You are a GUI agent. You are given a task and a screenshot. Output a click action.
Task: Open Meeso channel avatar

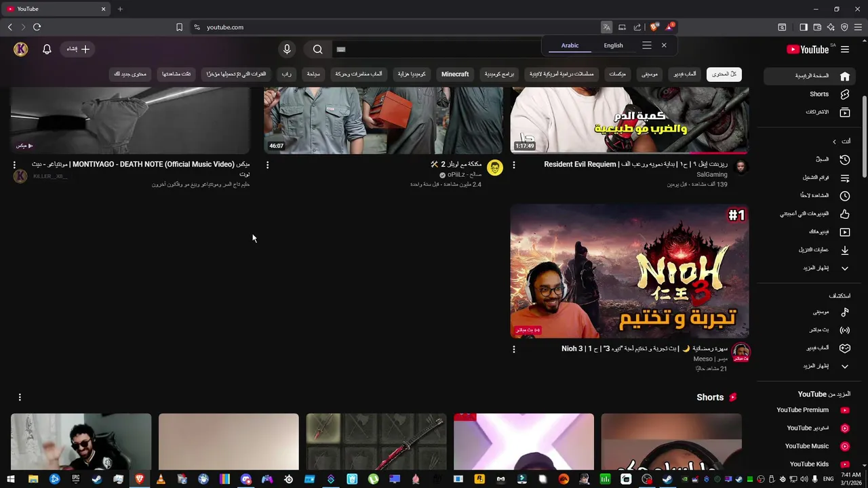741,352
